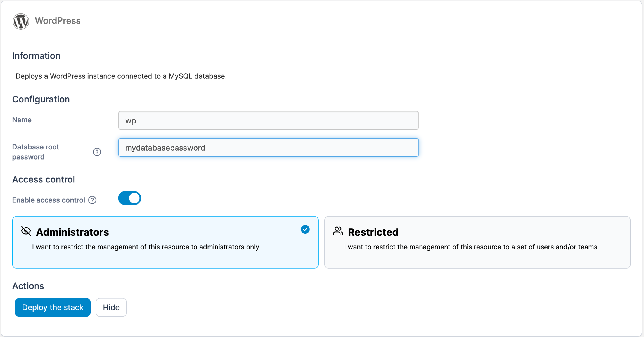Click the Deploy the stack button
This screenshot has width=644, height=337.
(x=53, y=307)
